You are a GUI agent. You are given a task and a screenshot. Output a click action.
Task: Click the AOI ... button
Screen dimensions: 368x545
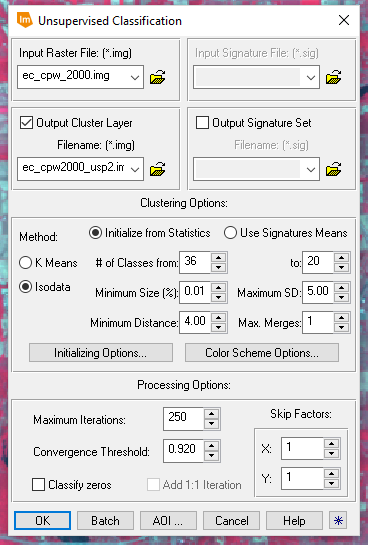(168, 520)
